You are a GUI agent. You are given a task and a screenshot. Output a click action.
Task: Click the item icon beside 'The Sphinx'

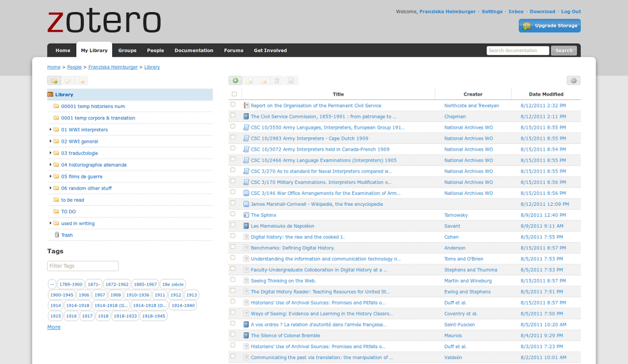pyautogui.click(x=247, y=215)
